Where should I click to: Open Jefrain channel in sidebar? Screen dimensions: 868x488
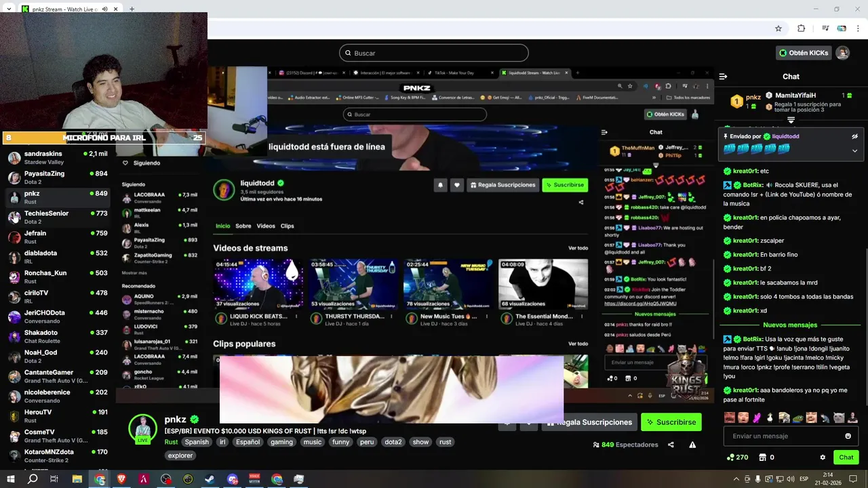pyautogui.click(x=58, y=237)
